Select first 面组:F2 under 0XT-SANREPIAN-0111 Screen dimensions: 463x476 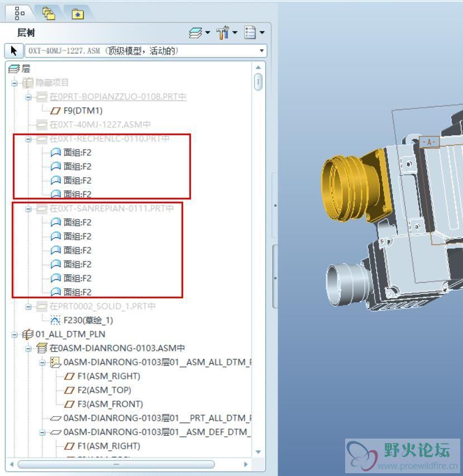pyautogui.click(x=78, y=222)
